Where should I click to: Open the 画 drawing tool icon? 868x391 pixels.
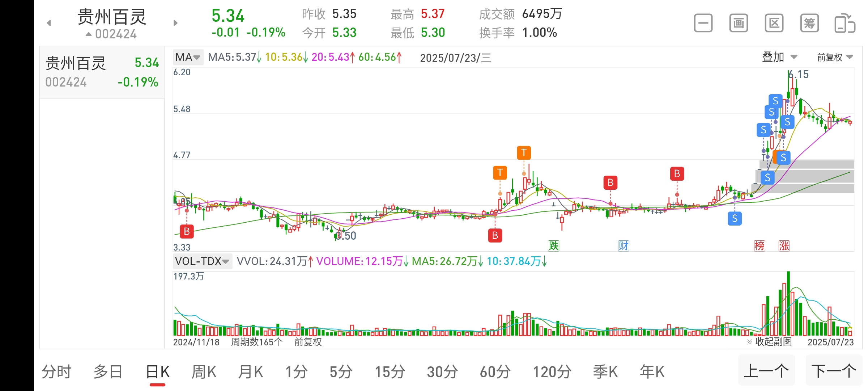tap(739, 24)
